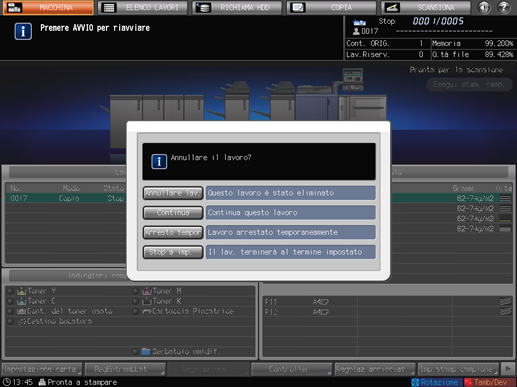This screenshot has height=387, width=517.
Task: Click the MACCHINA tab icon
Action: 14,7
